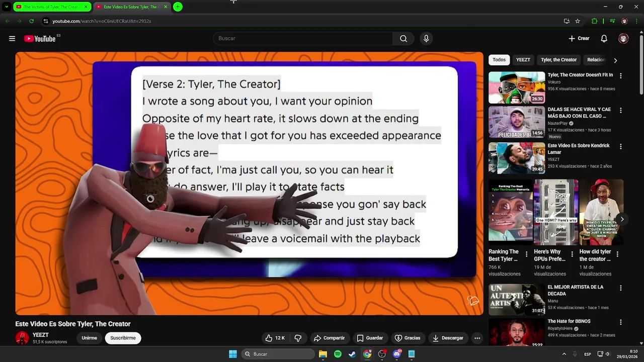Image resolution: width=644 pixels, height=362 pixels.
Task: Open the 'DALAS SE HACE VIRAL' video thumbnail
Action: pos(517,122)
